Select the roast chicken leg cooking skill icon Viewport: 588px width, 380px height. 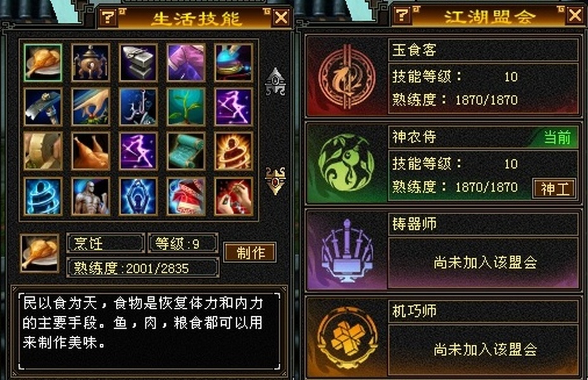(42, 63)
